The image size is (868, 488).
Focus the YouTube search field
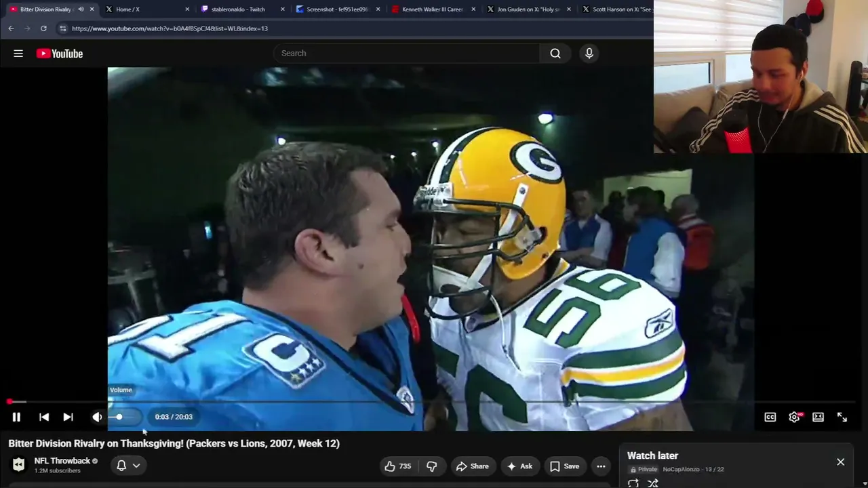coord(407,54)
